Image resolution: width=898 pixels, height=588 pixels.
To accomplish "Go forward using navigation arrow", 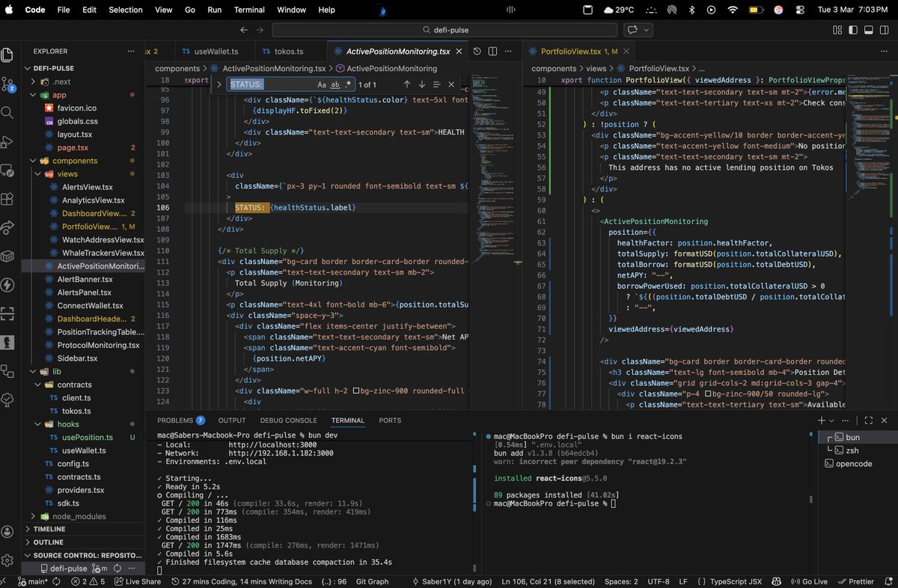I will click(x=260, y=30).
